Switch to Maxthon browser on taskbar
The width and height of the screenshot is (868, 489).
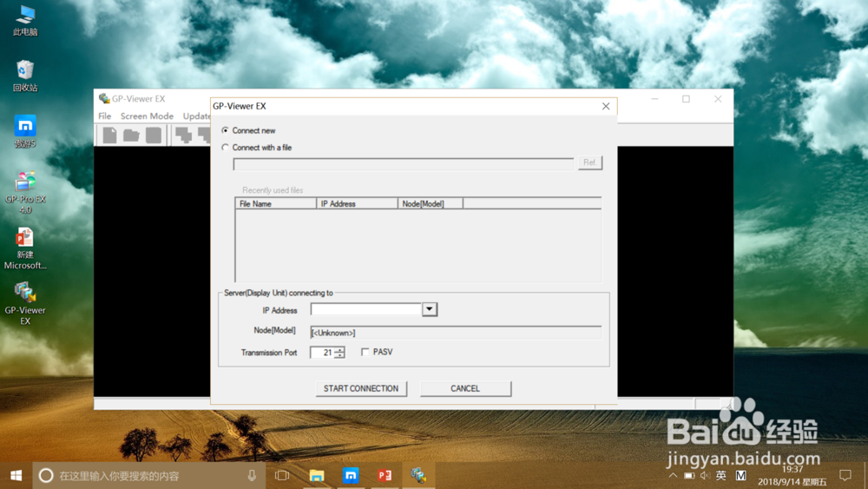tap(351, 475)
